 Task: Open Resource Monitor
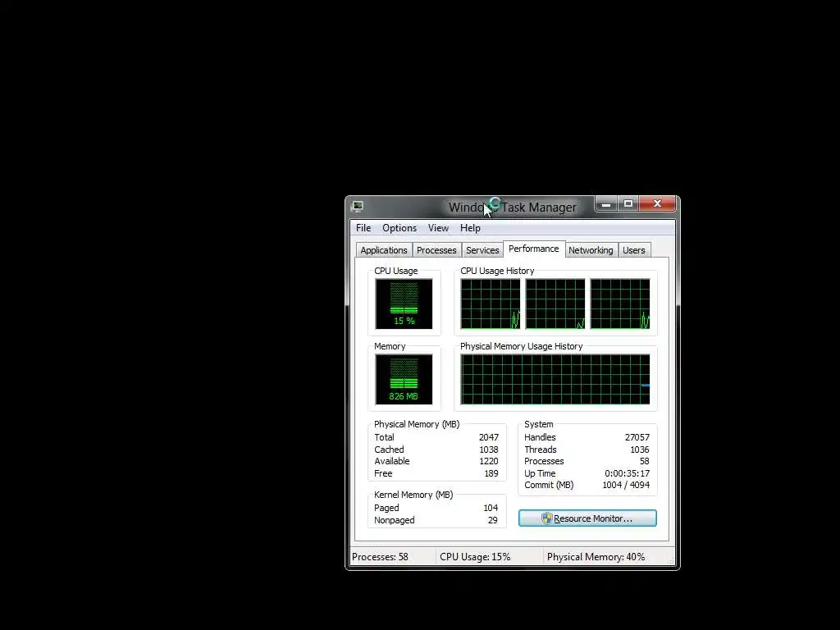(x=587, y=518)
